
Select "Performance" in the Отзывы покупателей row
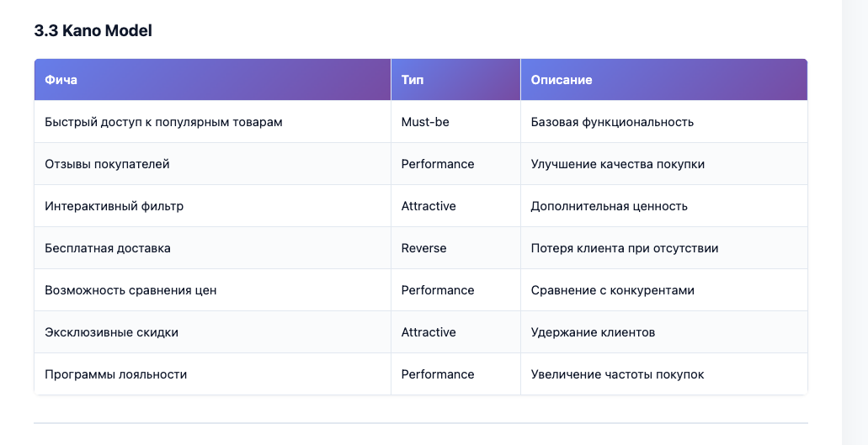pos(455,164)
